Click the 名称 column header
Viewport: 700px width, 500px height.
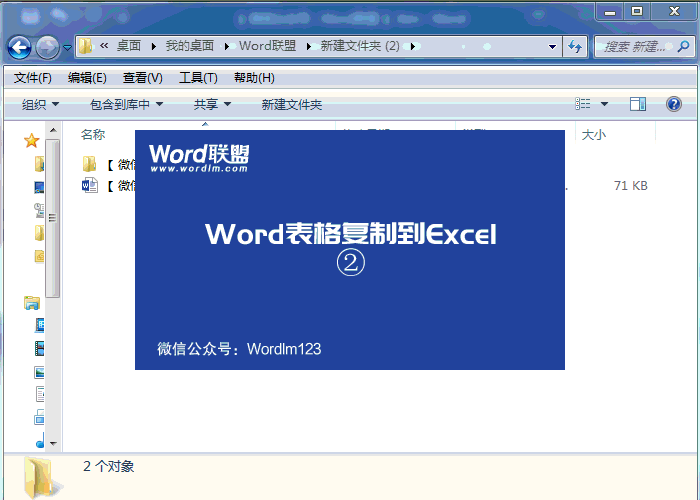[x=93, y=134]
